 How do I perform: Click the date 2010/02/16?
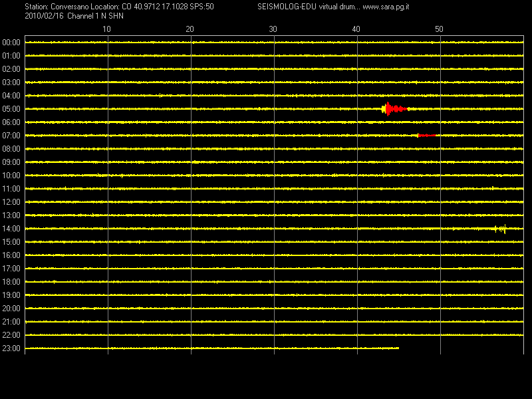(x=44, y=16)
